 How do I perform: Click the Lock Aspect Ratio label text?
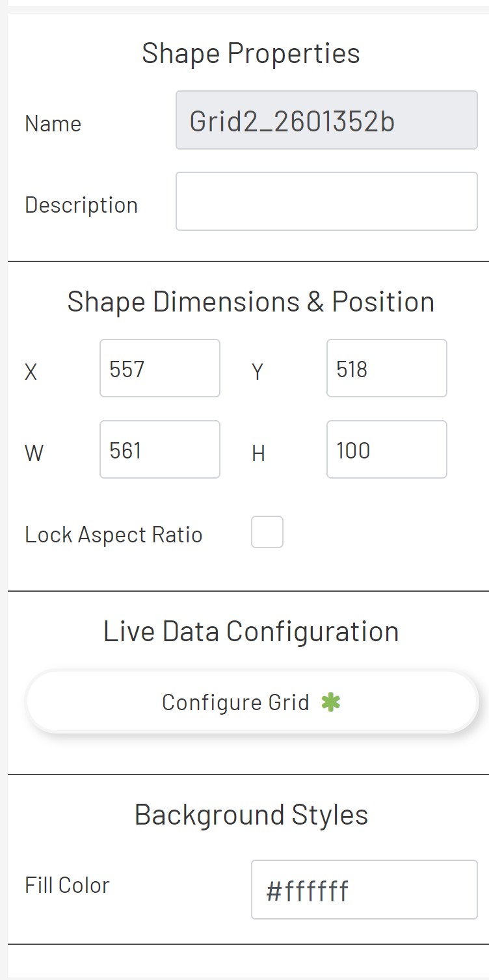pyautogui.click(x=114, y=533)
